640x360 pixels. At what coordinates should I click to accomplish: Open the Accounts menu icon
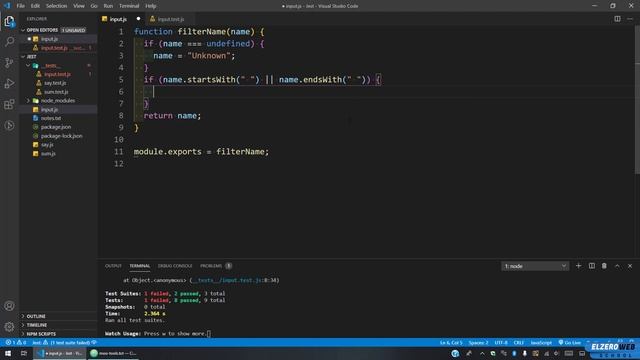coord(9,306)
